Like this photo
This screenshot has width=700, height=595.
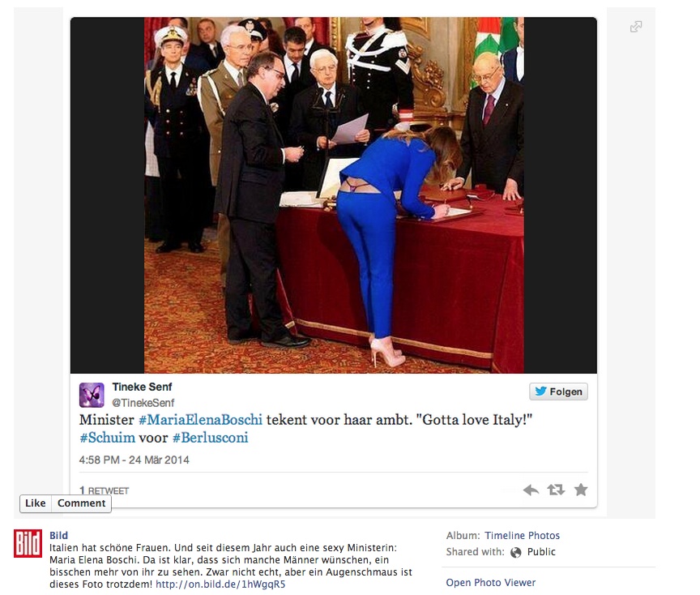click(x=36, y=503)
